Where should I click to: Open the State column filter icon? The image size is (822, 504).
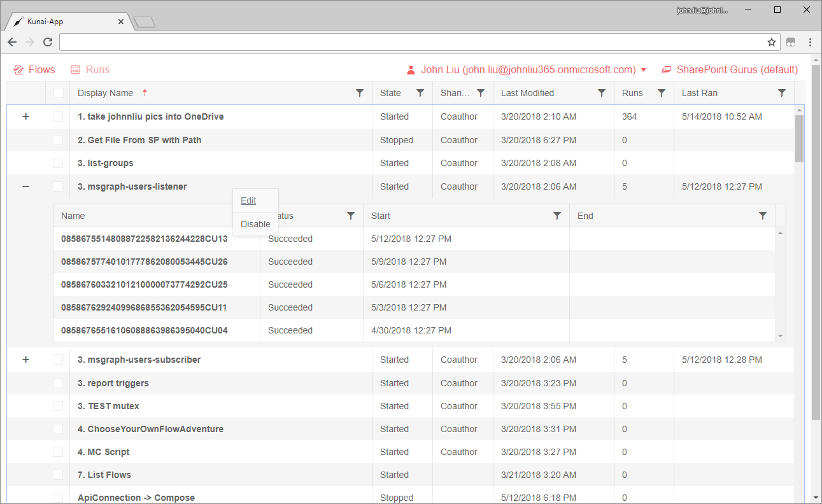(420, 93)
